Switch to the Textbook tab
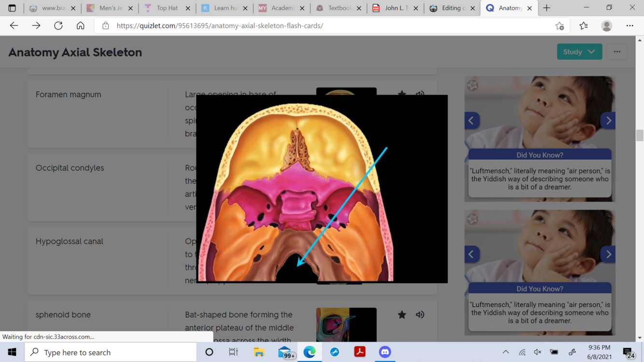 tap(339, 8)
